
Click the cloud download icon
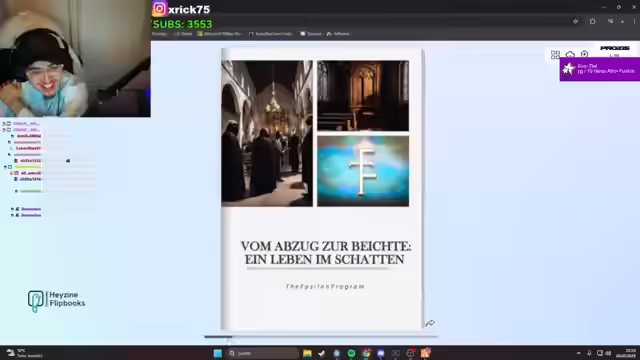click(570, 54)
